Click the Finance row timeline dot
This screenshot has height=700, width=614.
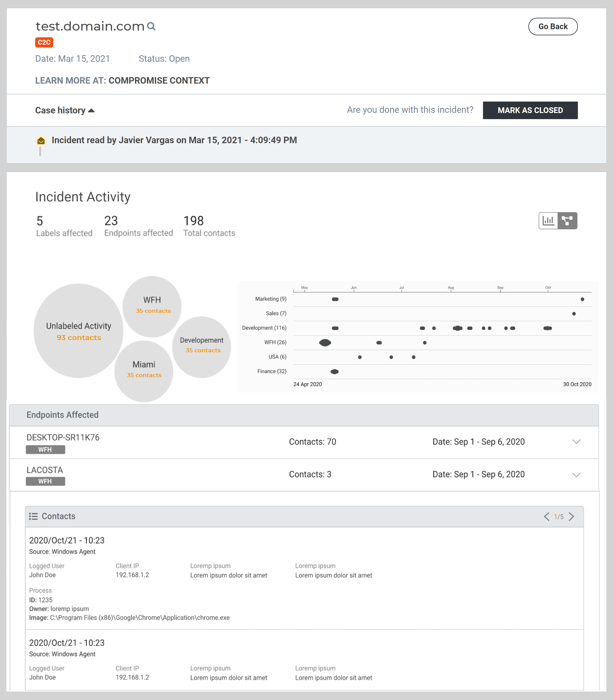click(334, 372)
